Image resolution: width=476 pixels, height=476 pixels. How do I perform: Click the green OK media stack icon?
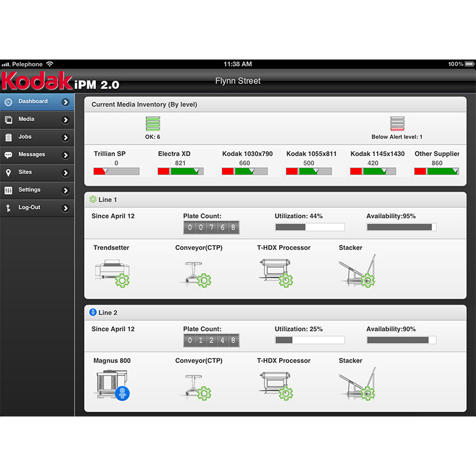pyautogui.click(x=153, y=124)
